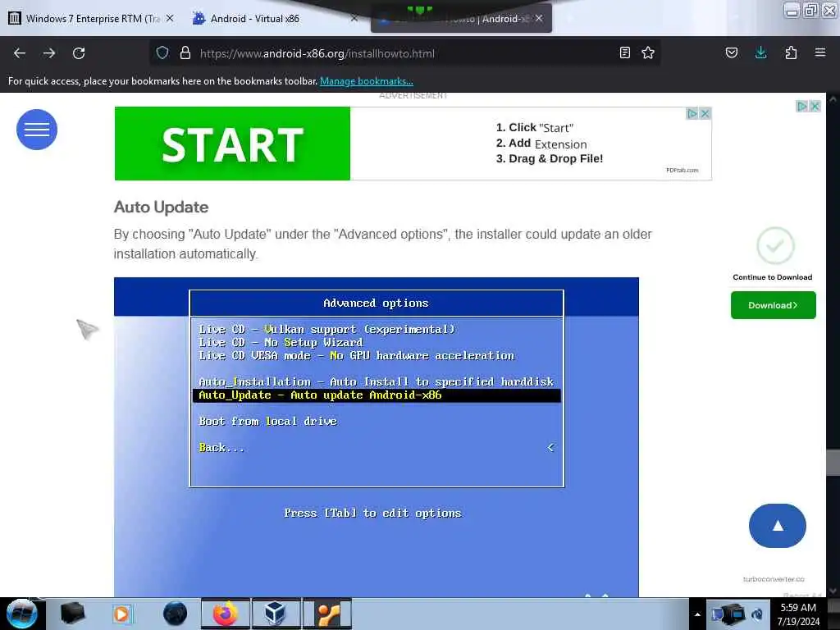The width and height of the screenshot is (840, 630).
Task: Open the Manage bookmarks link
Action: coord(367,81)
